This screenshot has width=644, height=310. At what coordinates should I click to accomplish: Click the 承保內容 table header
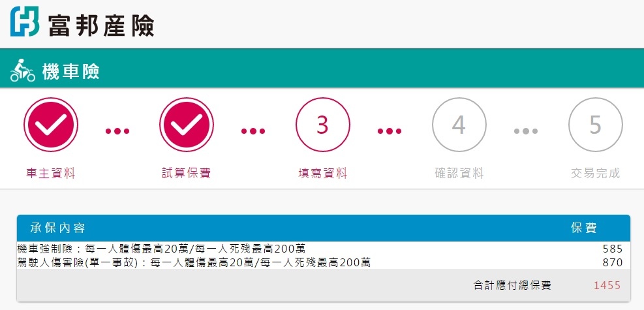57,228
